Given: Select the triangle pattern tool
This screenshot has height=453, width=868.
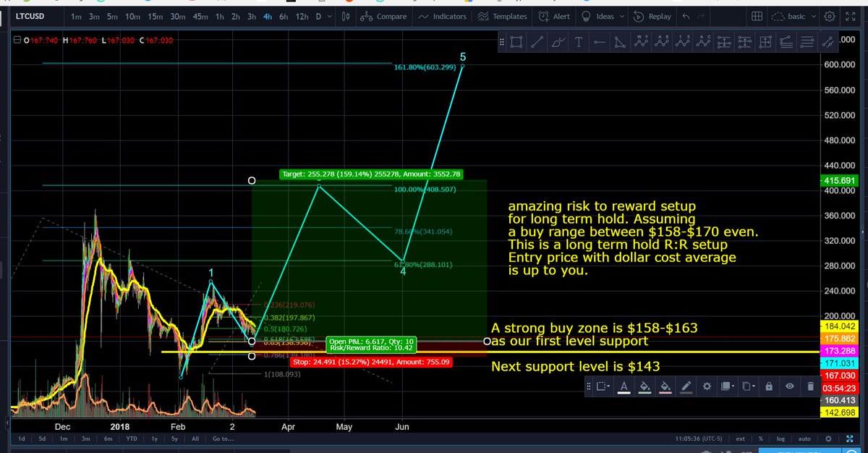Looking at the screenshot, I should click(x=621, y=42).
